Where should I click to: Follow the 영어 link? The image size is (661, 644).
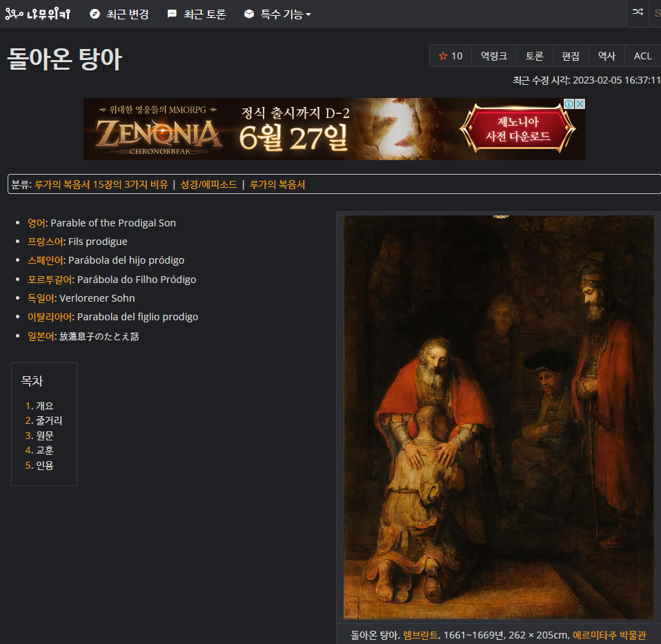click(37, 223)
